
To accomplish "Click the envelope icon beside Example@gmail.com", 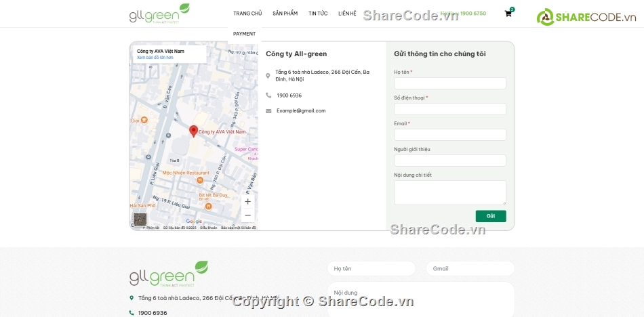I will click(268, 111).
